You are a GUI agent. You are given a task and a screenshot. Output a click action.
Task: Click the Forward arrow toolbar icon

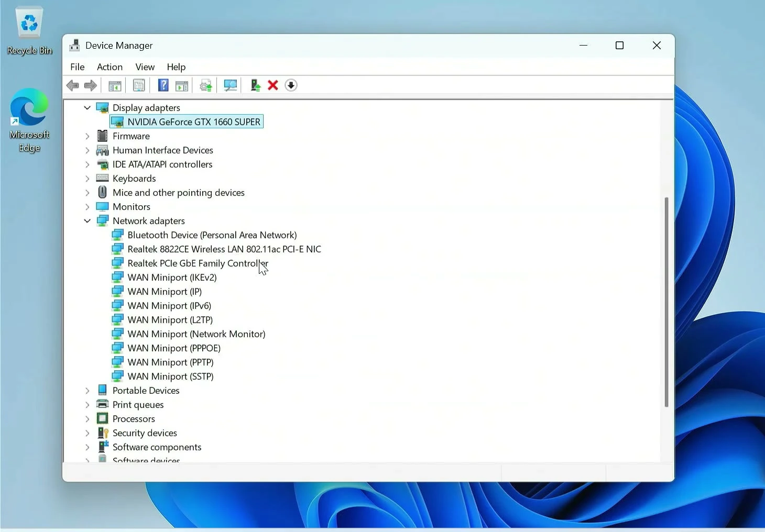coord(91,85)
